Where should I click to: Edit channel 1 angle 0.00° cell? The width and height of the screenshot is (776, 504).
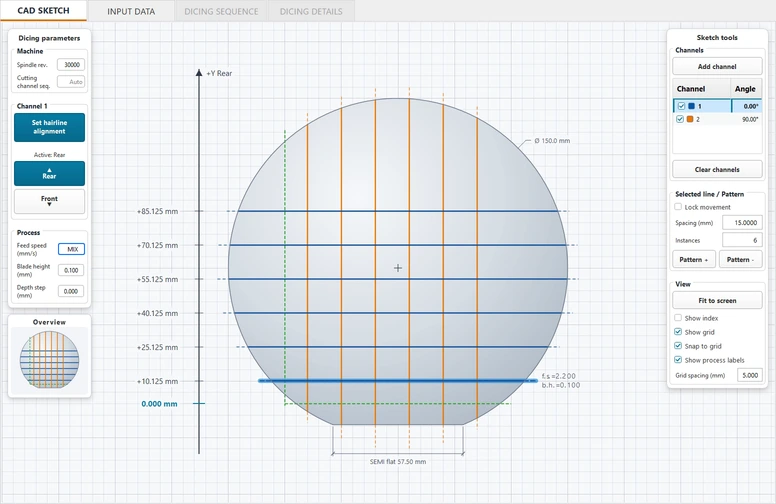coord(746,106)
